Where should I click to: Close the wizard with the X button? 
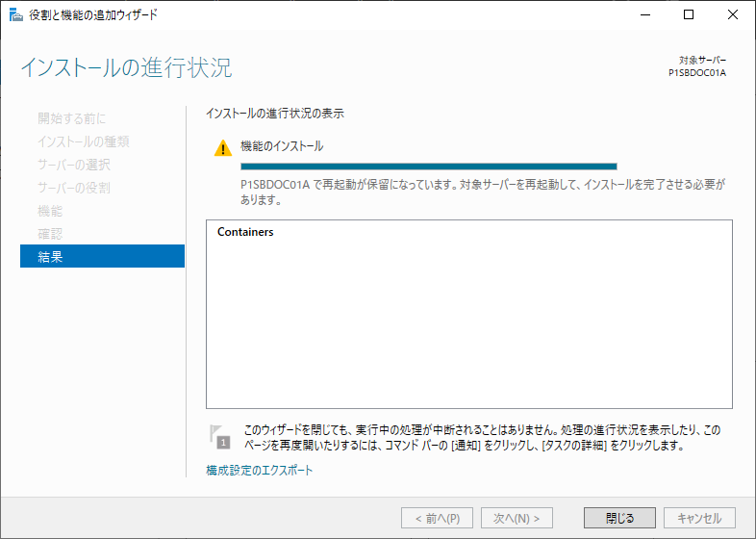[x=732, y=15]
